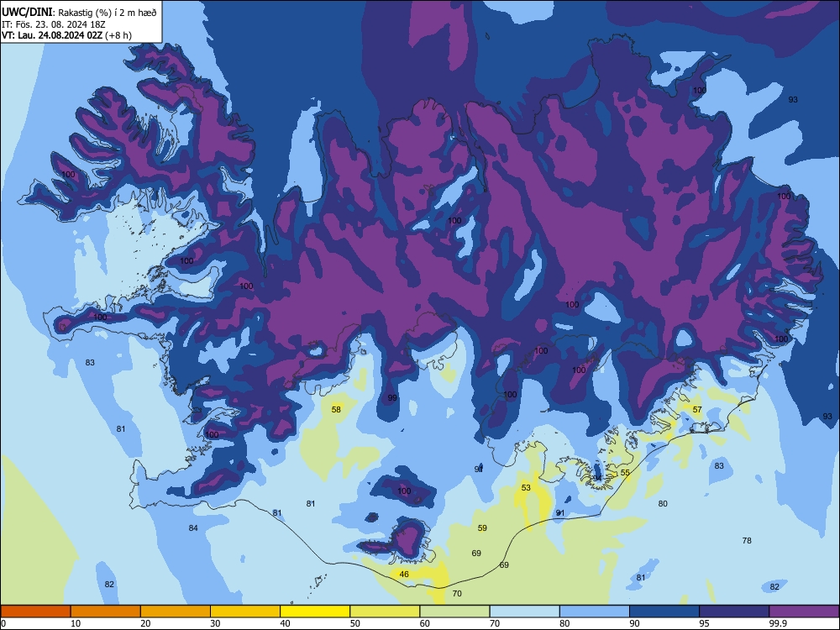Click the "46" minimum humidity value
Screen dimensions: 840x630
click(x=404, y=574)
